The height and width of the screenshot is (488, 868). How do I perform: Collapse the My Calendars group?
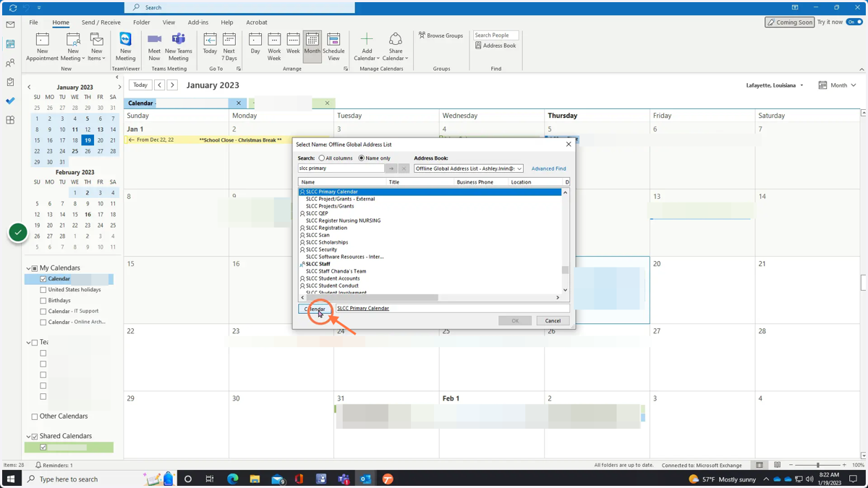tap(29, 268)
